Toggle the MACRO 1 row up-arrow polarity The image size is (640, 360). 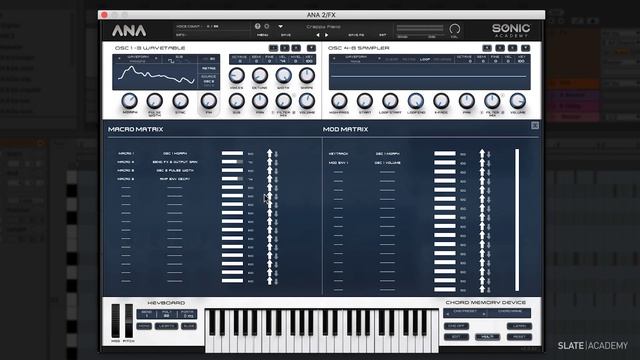(x=269, y=153)
